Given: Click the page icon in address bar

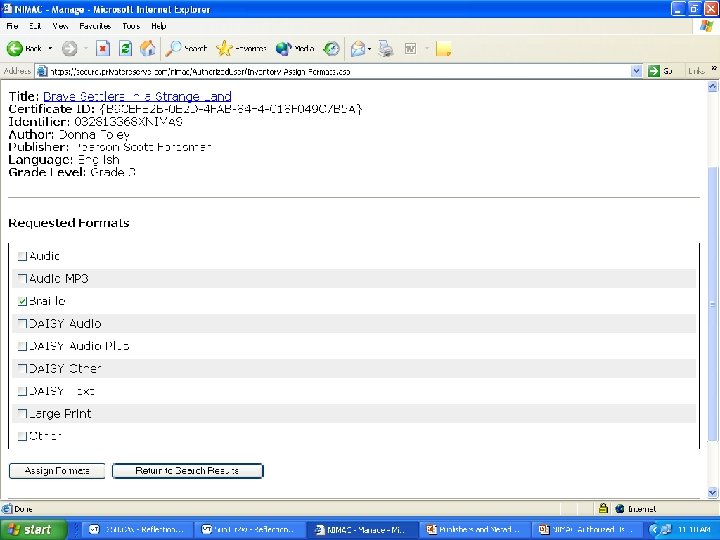Looking at the screenshot, I should 42,71.
